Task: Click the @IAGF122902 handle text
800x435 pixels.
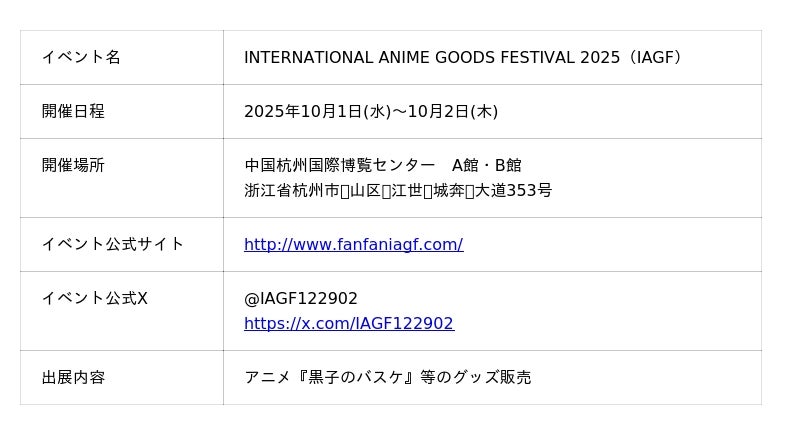Action: [x=301, y=298]
